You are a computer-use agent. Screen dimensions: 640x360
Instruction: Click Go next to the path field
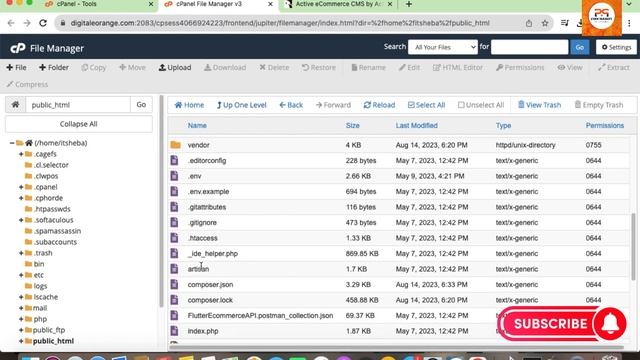click(x=141, y=104)
